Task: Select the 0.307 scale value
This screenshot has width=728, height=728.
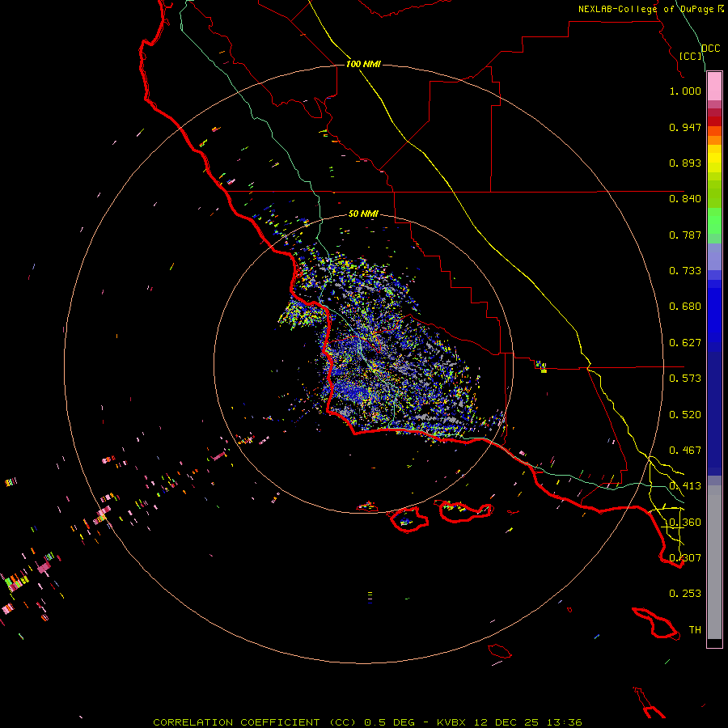Action: 685,558
